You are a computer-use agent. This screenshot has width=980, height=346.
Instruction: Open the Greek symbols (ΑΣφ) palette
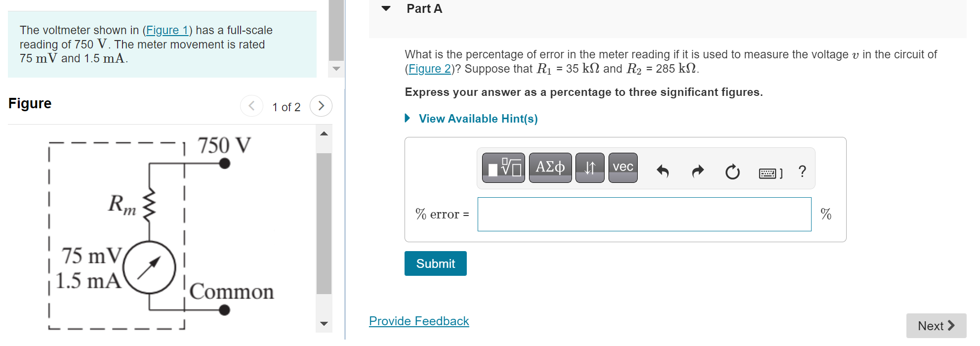click(550, 168)
